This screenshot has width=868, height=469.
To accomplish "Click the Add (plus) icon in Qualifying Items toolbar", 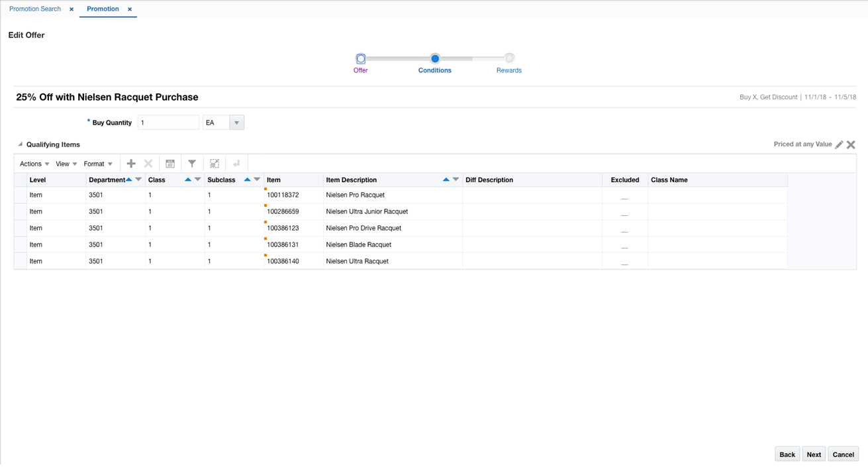I will (131, 164).
